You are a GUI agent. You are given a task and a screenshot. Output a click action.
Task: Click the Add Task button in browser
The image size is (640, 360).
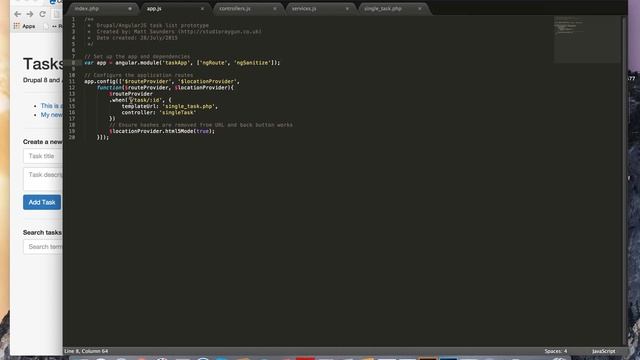[42, 202]
